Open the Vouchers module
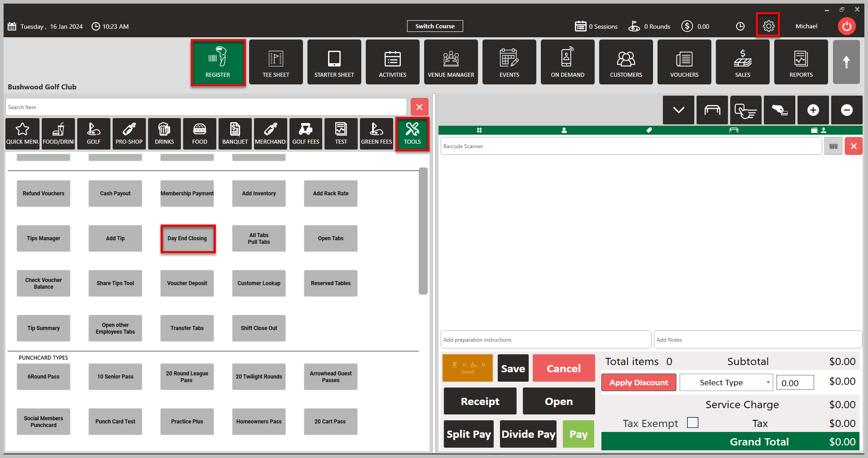The width and height of the screenshot is (868, 458). [x=684, y=62]
